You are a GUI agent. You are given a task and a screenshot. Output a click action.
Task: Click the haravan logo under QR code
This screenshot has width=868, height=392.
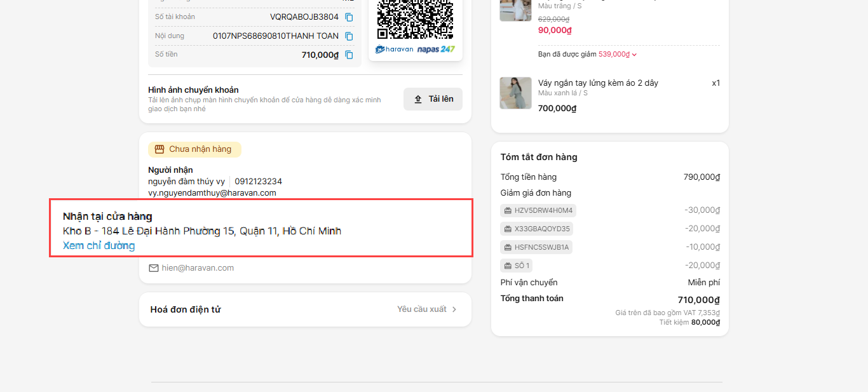[x=394, y=49]
